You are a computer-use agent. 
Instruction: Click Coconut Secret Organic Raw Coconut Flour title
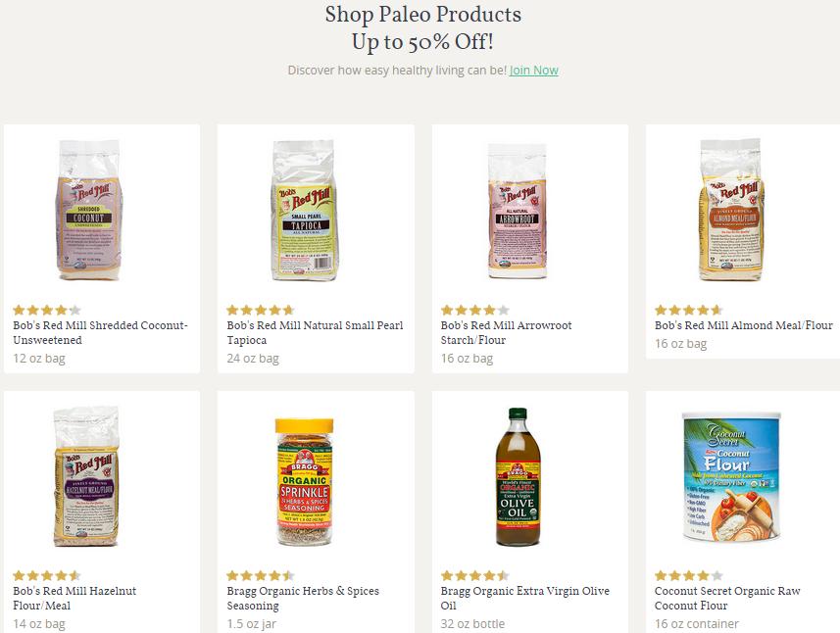coord(727,598)
